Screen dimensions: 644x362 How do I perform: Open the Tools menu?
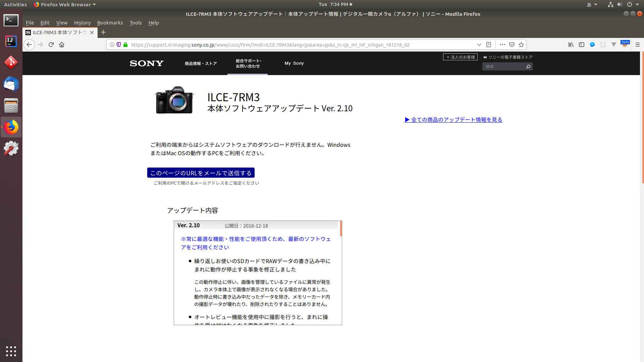click(x=136, y=23)
